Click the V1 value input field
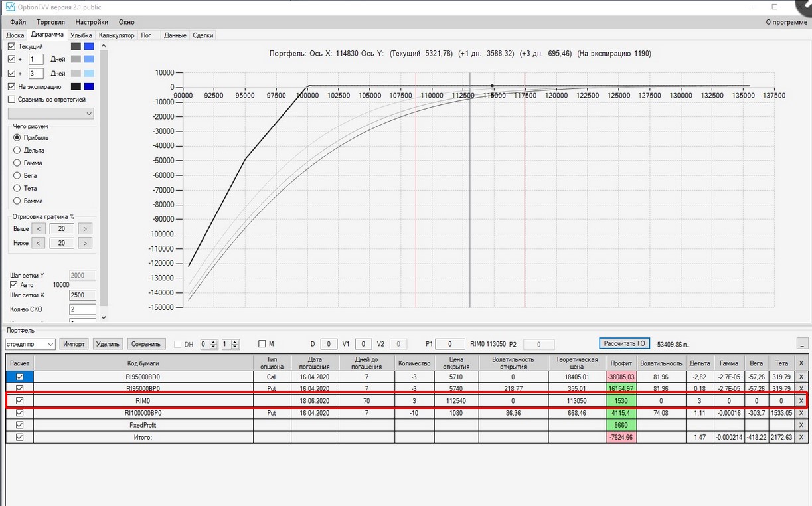Screen dimensions: 812x506 pos(363,344)
